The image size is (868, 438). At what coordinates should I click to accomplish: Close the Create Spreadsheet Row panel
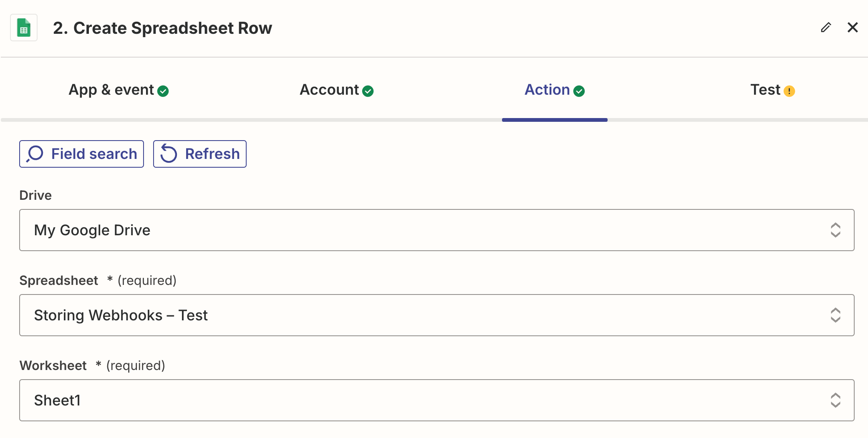point(853,28)
